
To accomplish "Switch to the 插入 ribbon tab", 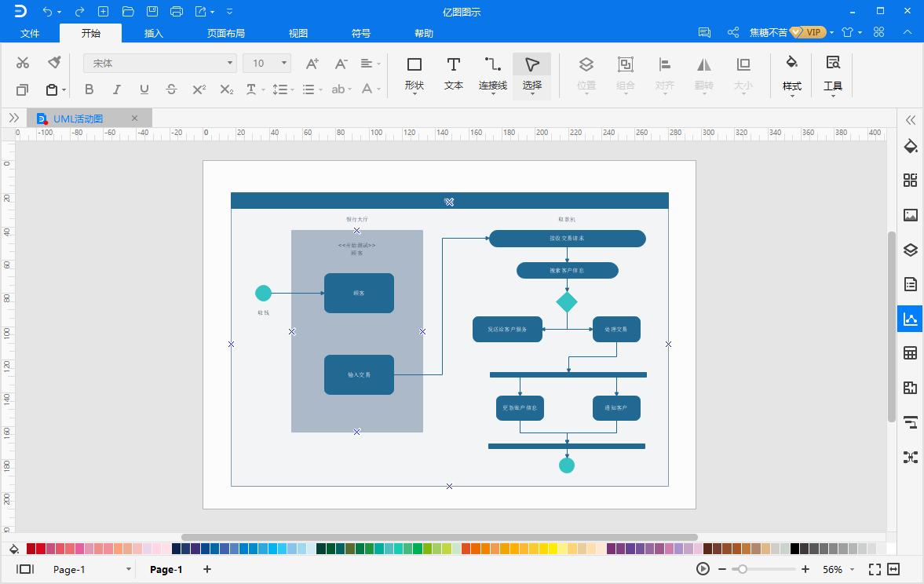I will [x=154, y=33].
